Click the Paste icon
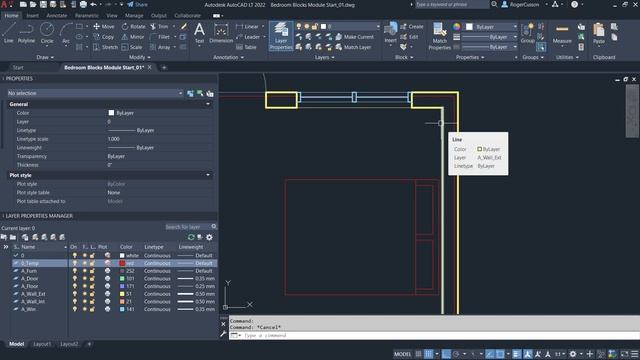This screenshot has height=360, width=640. [x=599, y=33]
